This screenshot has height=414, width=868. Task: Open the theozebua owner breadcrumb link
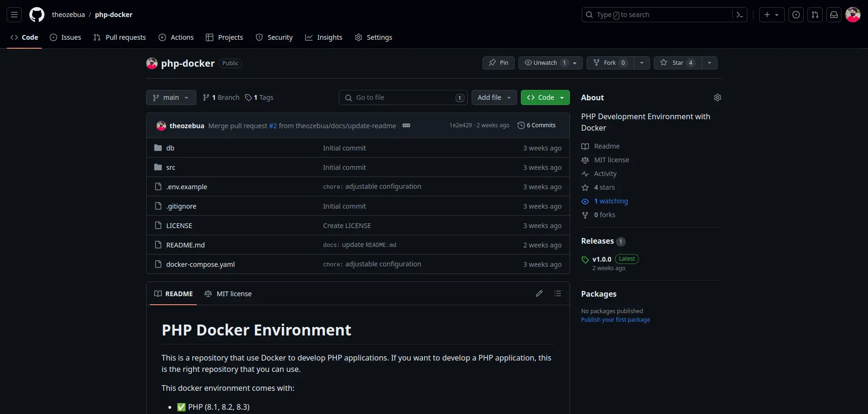coord(69,15)
